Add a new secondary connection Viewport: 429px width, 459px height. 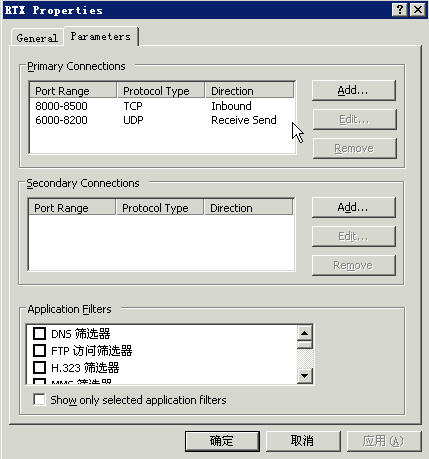tap(354, 207)
